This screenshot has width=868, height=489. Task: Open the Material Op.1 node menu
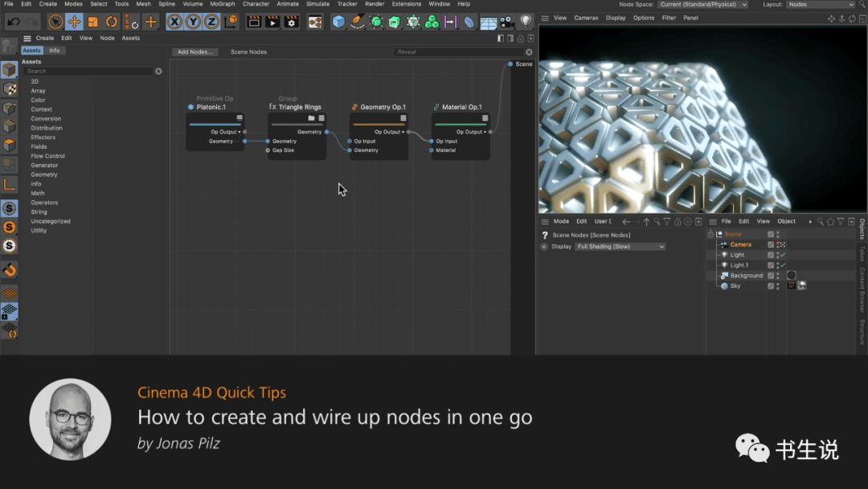(x=485, y=118)
